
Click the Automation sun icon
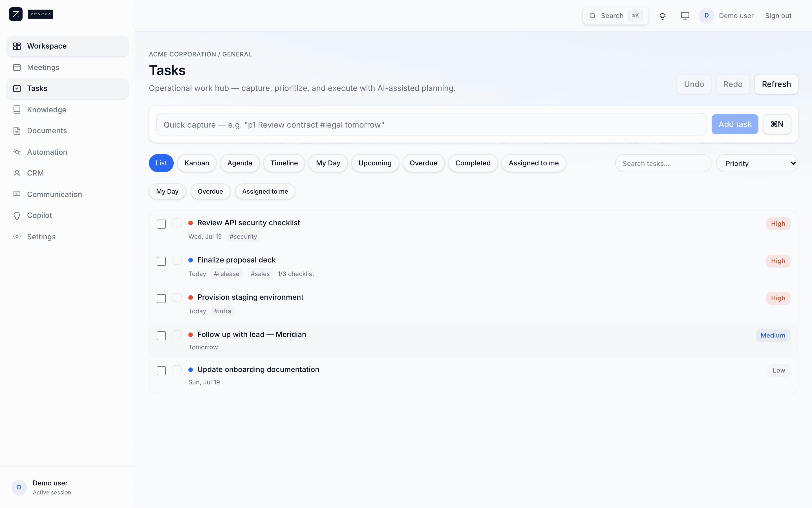(17, 152)
